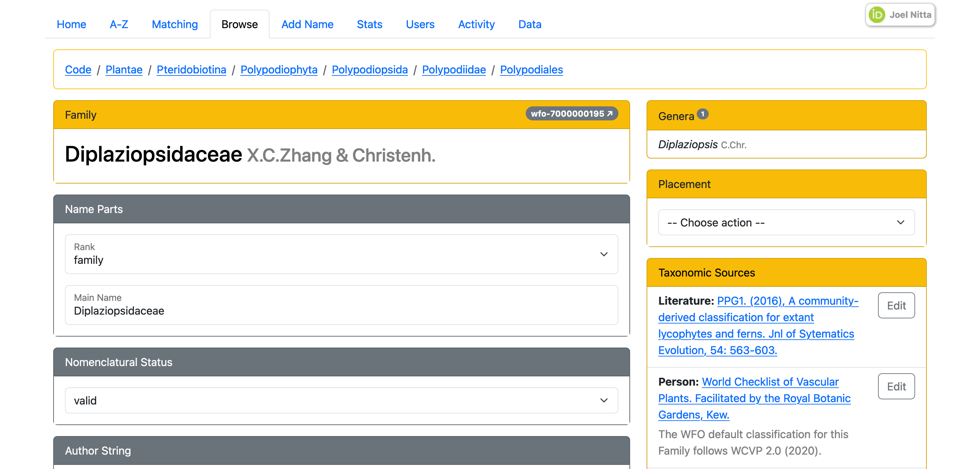Open Polypodiopsida breadcrumb link

pyautogui.click(x=369, y=70)
